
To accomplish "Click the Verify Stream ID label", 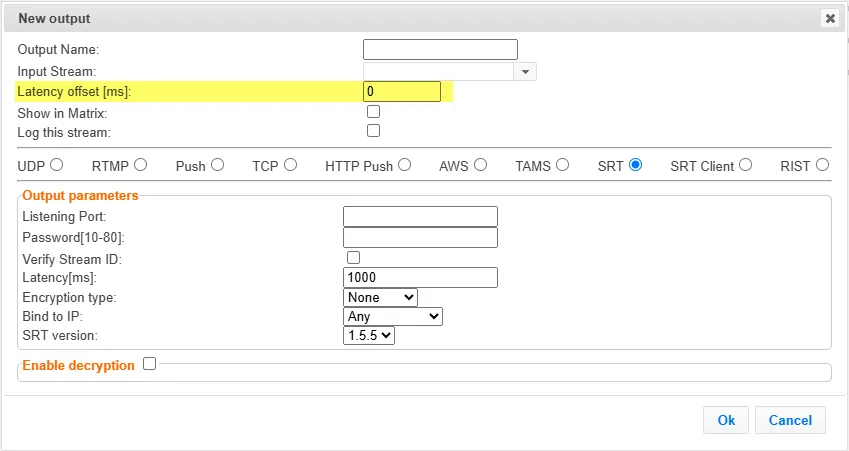I will click(72, 259).
